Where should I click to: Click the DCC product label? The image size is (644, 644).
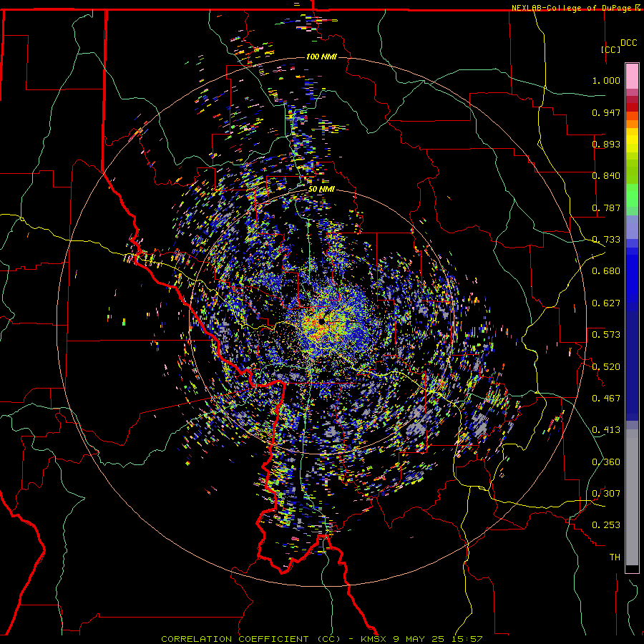[628, 43]
